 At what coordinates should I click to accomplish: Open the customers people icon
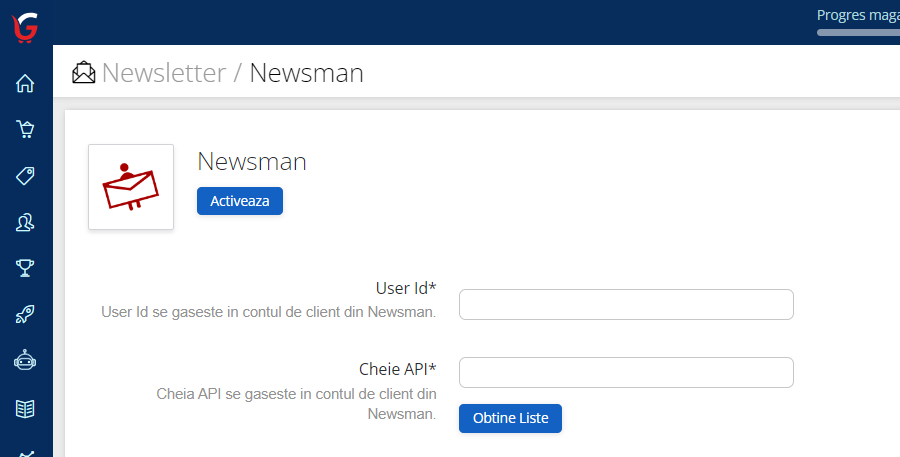pyautogui.click(x=25, y=222)
